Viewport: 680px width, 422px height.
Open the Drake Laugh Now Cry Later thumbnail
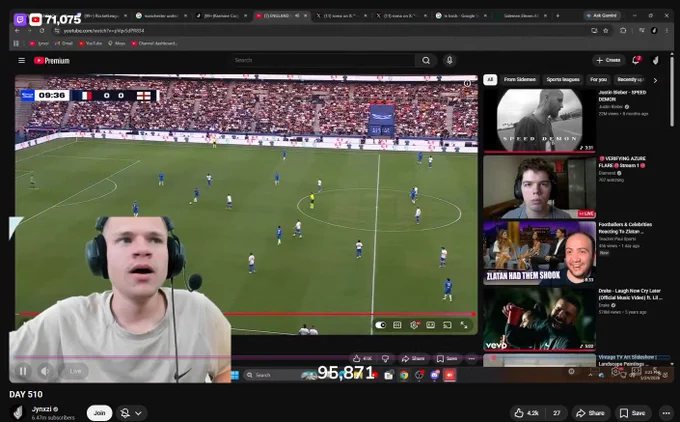tap(539, 319)
